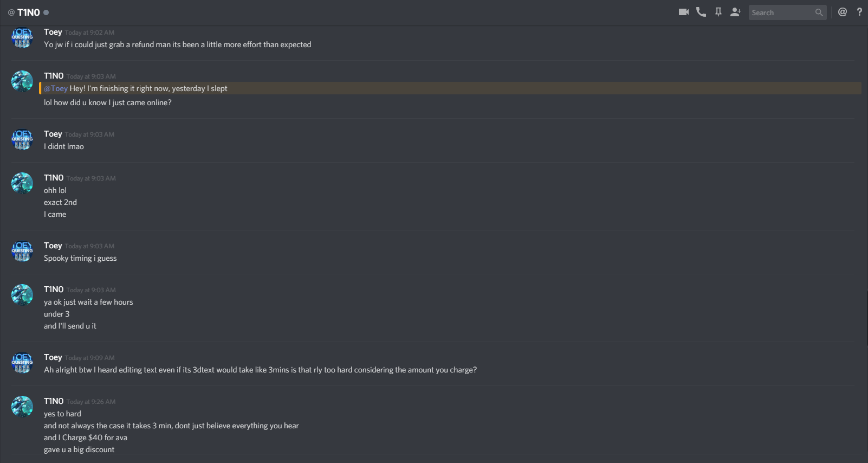
Task: Click the @Toey mention link
Action: tap(56, 88)
